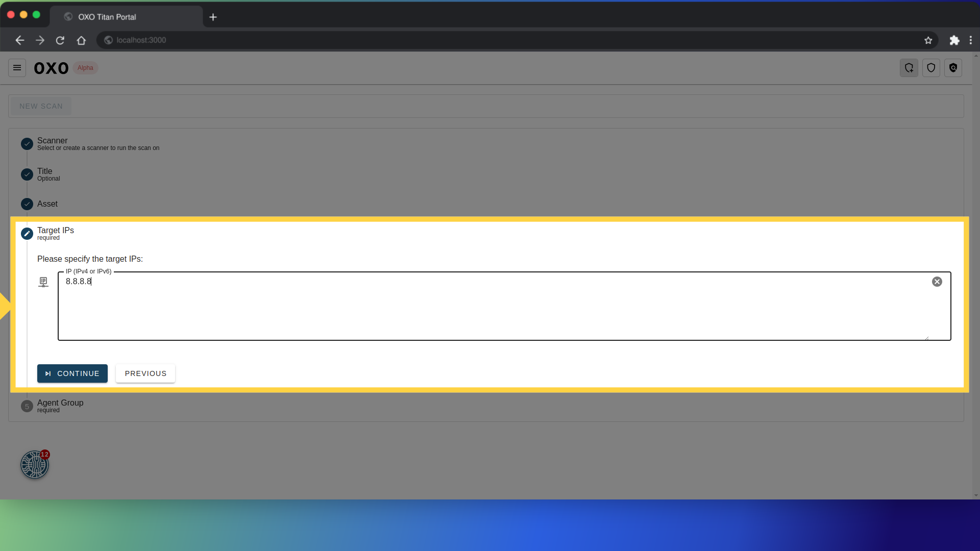Toggle the Asset step checkmark
This screenshot has width=980, height=551.
tap(27, 204)
